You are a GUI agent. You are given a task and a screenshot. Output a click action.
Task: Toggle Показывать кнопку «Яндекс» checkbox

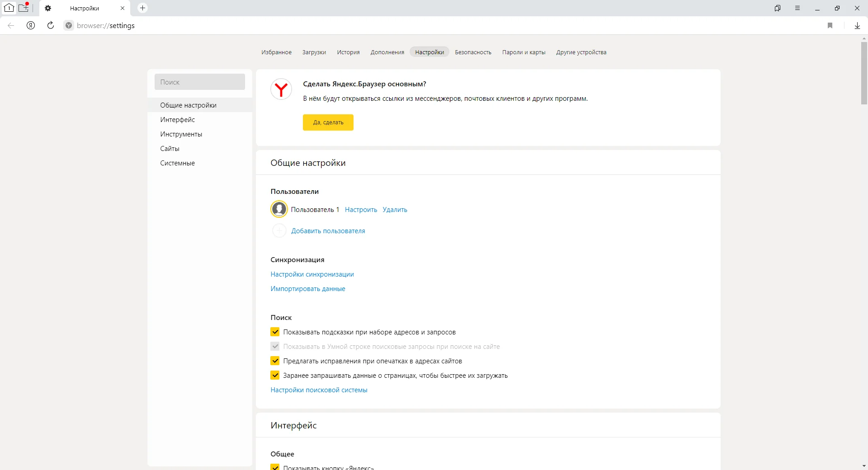275,467
